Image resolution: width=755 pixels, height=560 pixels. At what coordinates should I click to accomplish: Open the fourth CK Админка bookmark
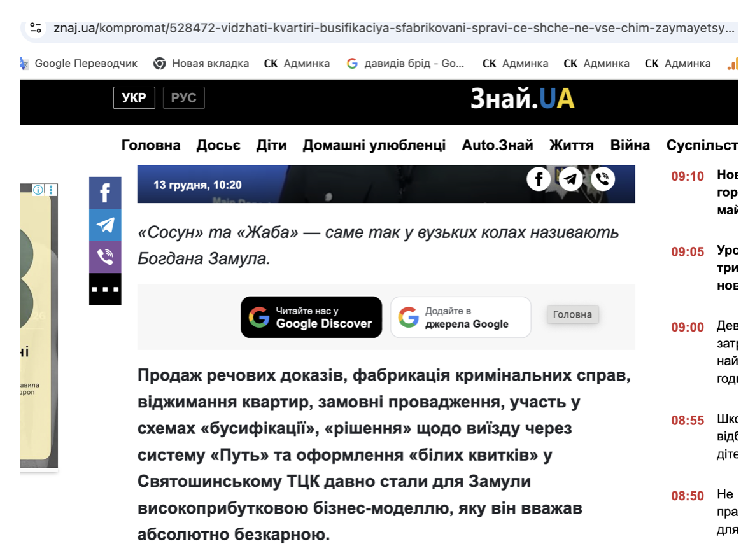(x=677, y=63)
